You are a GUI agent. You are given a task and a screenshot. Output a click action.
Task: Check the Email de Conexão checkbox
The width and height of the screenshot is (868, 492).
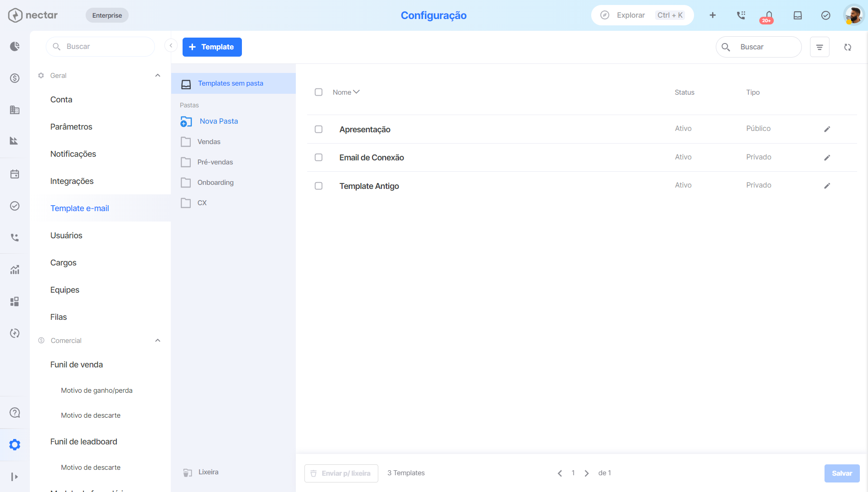[318, 157]
